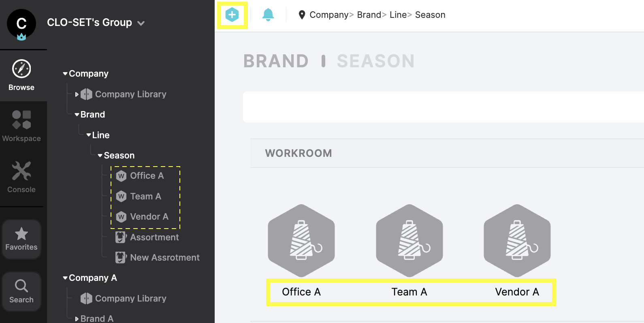Select the BRAND tab heading
The width and height of the screenshot is (644, 323).
[276, 61]
